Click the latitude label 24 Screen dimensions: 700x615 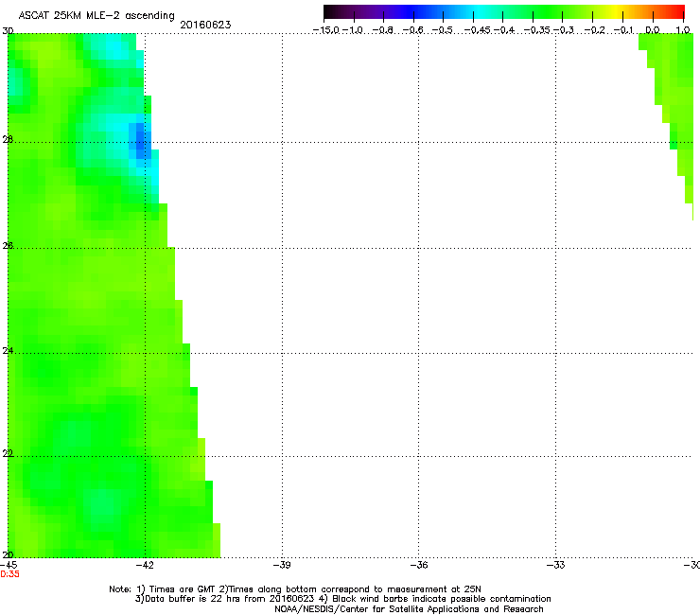8,351
